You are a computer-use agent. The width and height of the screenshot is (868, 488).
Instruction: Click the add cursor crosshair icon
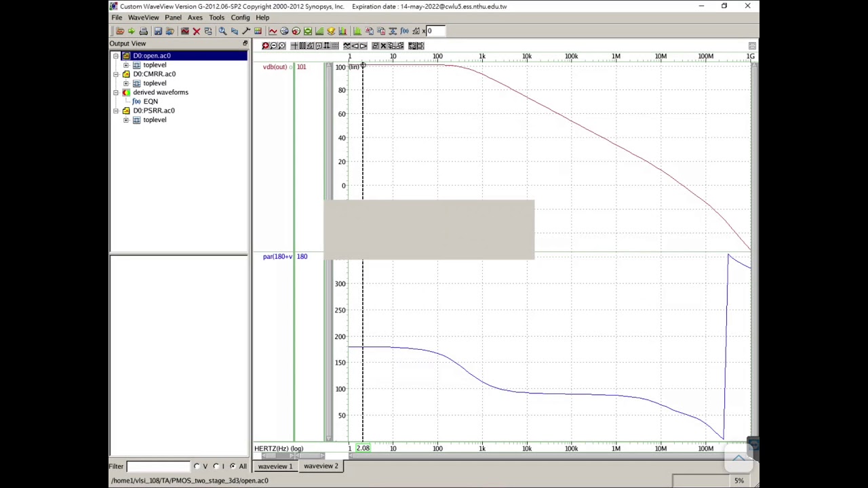click(294, 45)
